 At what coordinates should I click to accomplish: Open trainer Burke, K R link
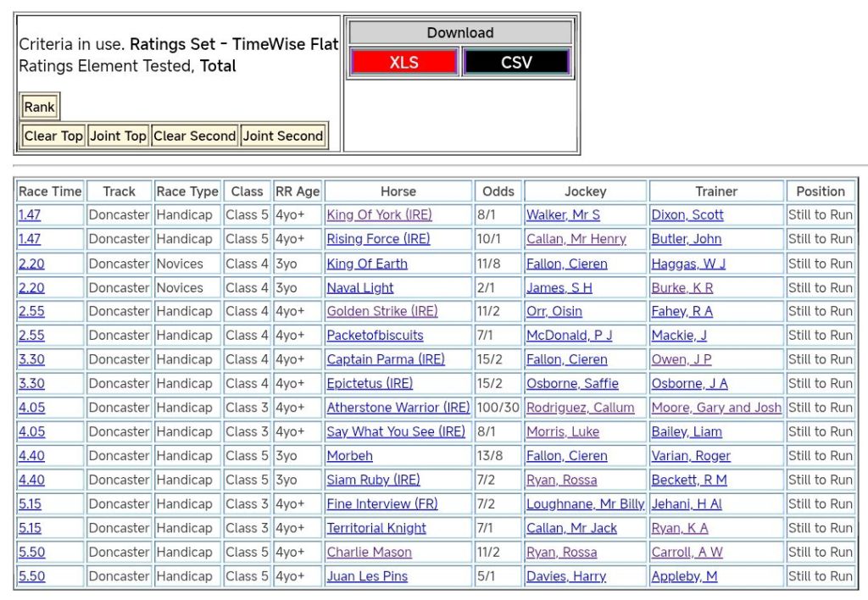tap(682, 287)
